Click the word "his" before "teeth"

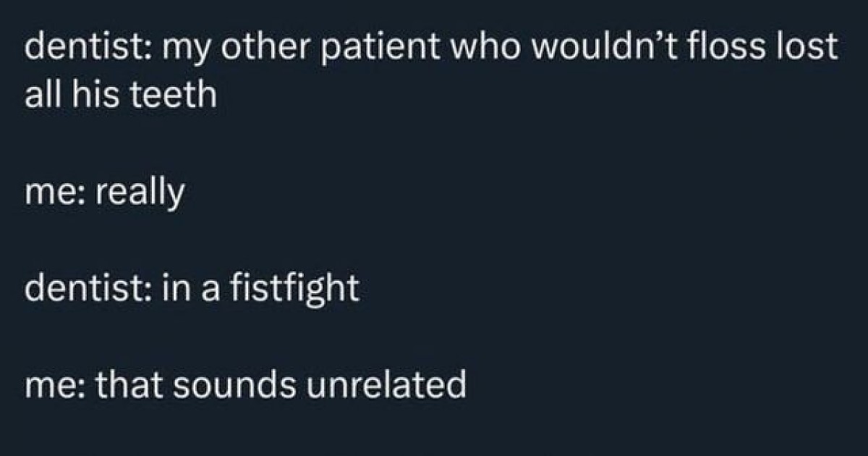(93, 95)
